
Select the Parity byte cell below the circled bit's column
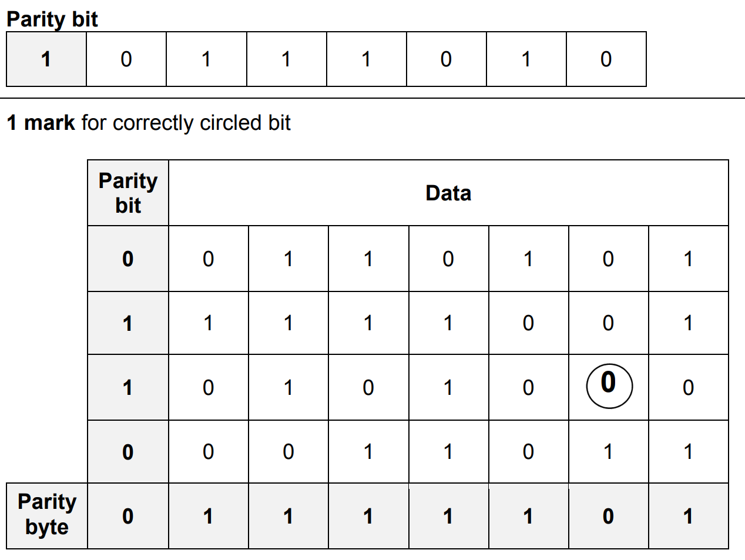(608, 516)
